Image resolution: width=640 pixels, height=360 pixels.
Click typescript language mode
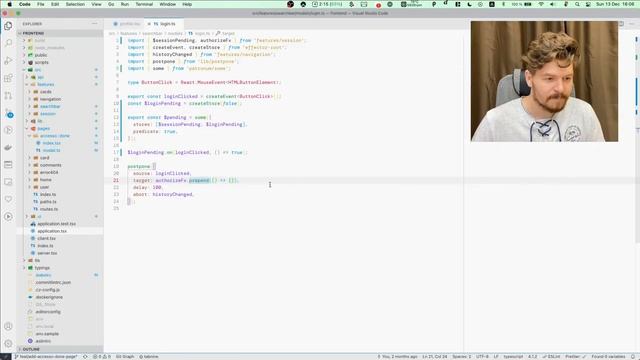513,357
